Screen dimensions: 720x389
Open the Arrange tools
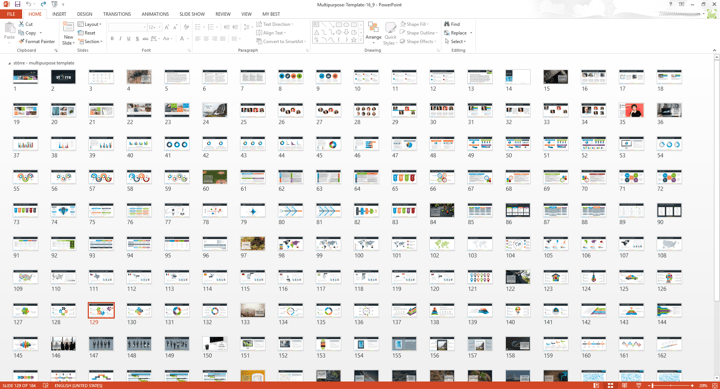[x=373, y=33]
